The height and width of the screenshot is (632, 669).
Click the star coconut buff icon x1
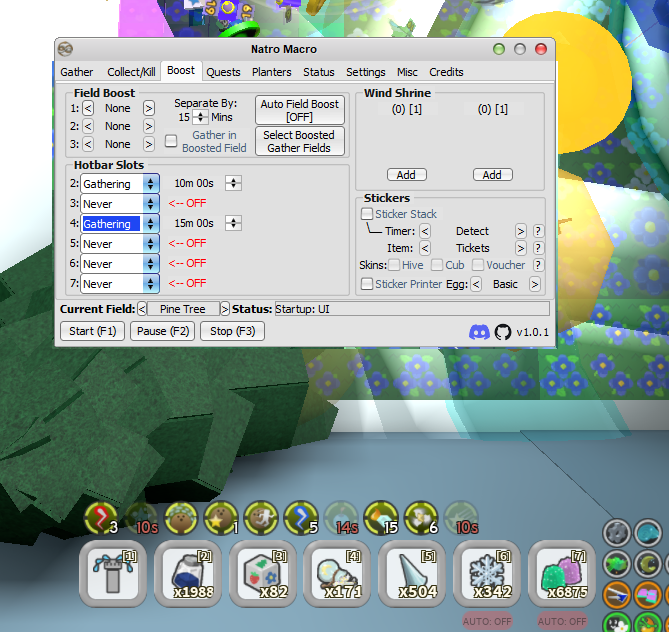pyautogui.click(x=221, y=518)
